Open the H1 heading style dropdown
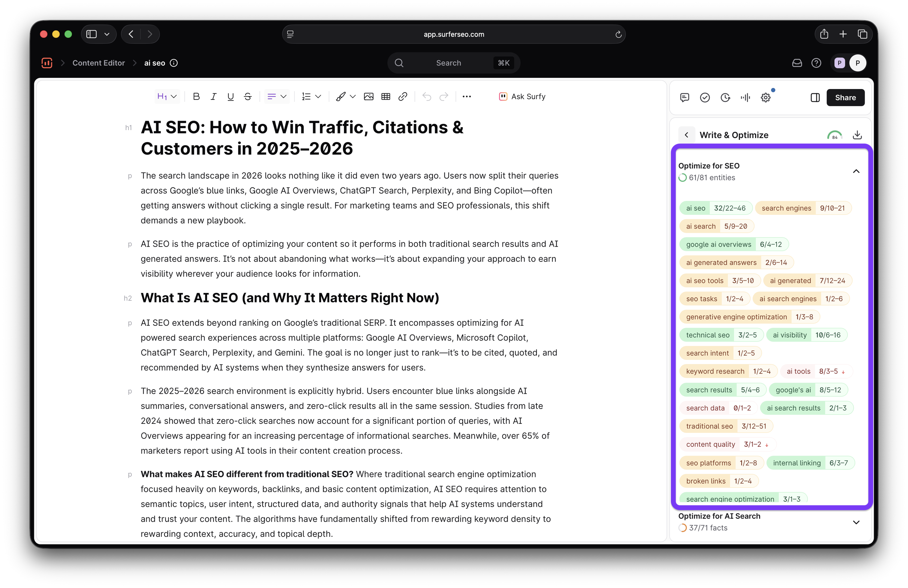 click(167, 97)
